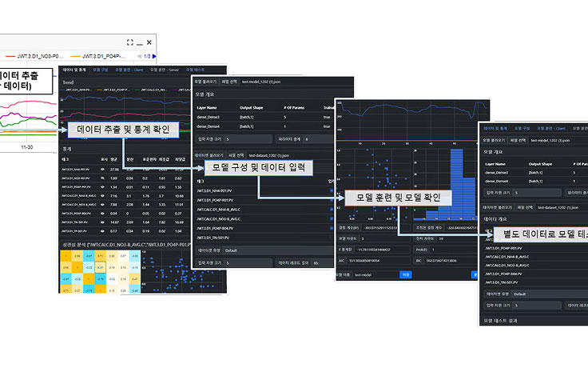Click the '모델 불러오기' button in model panel
The image size is (588, 368).
pyautogui.click(x=204, y=81)
